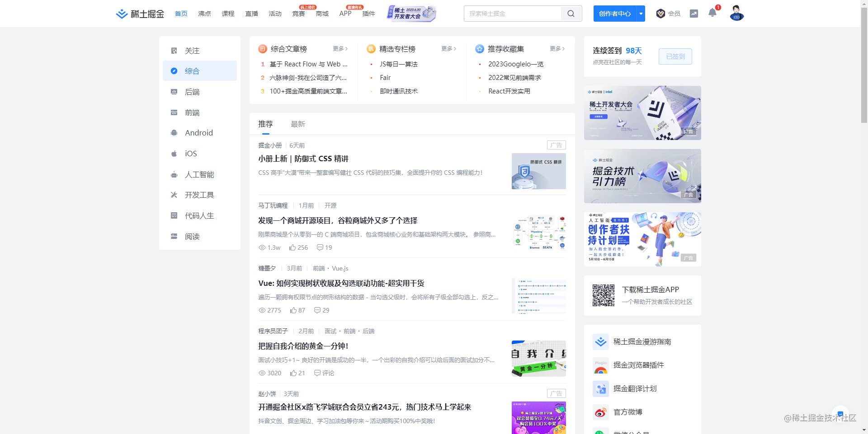Click the 稀土掘金 logo
Screen dimensions: 868x434
pos(140,14)
